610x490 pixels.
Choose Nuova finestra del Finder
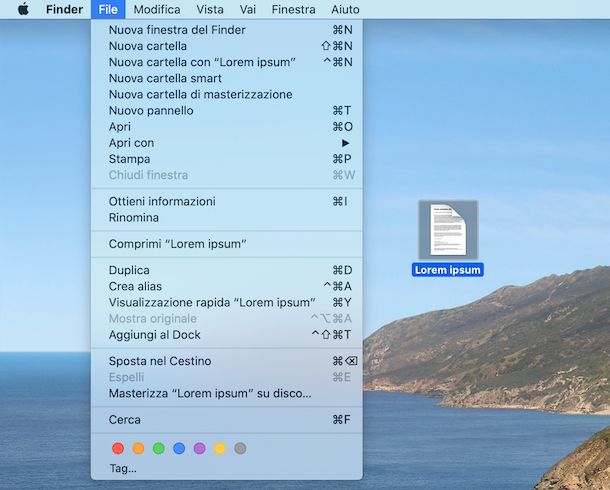pos(227,30)
